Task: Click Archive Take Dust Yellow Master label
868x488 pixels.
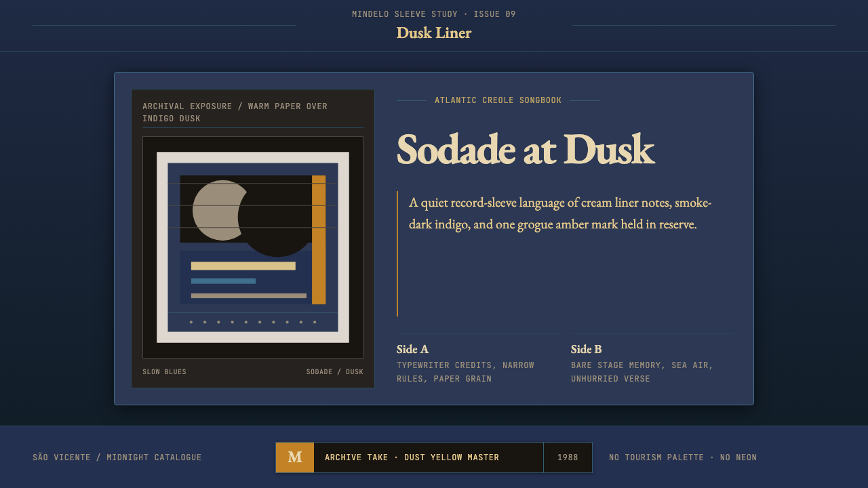Action: pos(412,457)
